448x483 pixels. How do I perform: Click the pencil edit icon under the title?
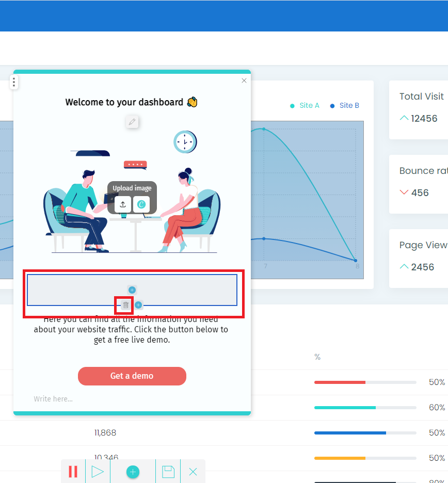click(x=132, y=122)
